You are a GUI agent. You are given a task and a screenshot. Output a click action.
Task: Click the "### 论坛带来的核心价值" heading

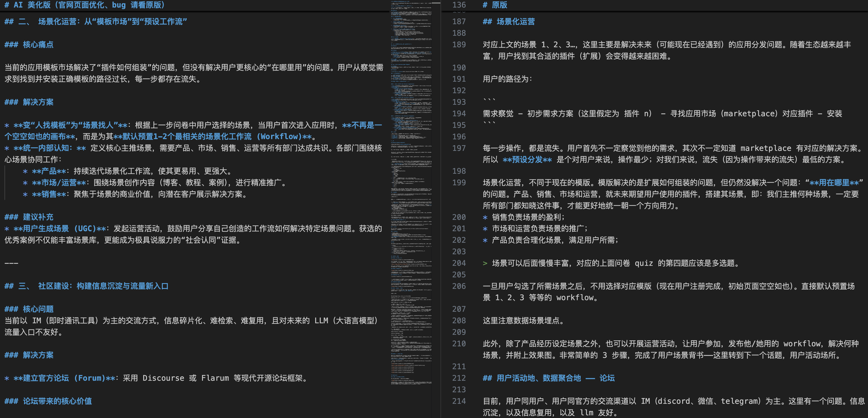48,401
